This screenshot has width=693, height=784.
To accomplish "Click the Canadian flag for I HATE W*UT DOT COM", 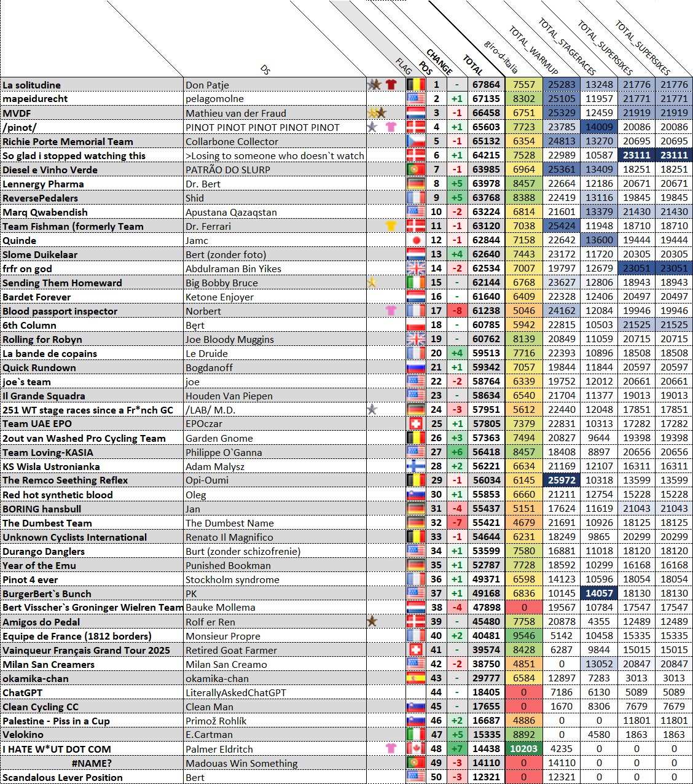I will tap(416, 748).
